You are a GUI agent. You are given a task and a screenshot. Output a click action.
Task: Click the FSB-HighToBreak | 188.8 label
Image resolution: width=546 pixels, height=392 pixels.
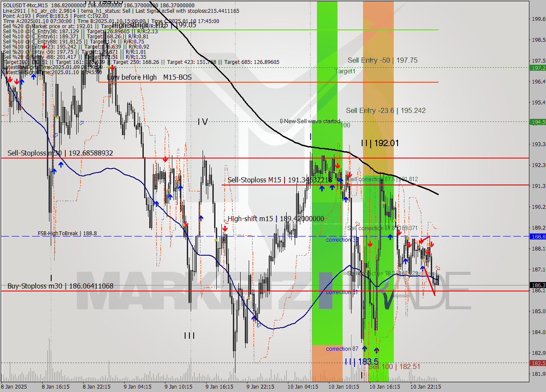pos(67,233)
